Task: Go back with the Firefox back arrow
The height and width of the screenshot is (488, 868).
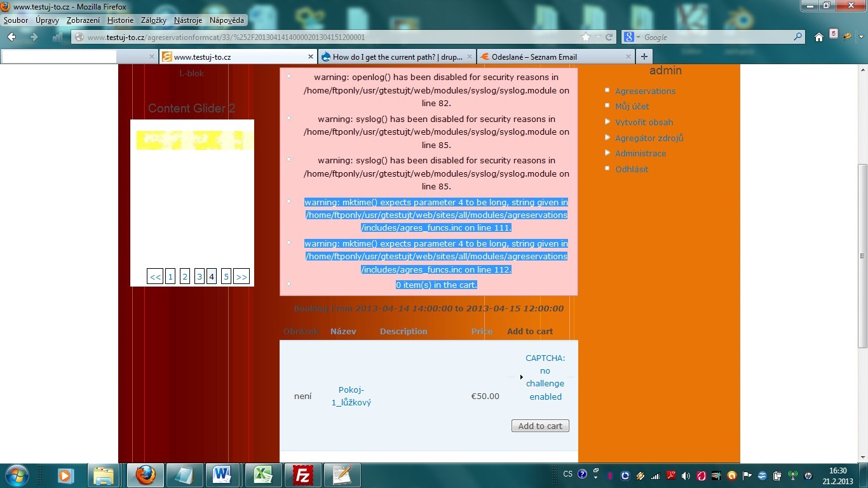Action: pos(12,37)
